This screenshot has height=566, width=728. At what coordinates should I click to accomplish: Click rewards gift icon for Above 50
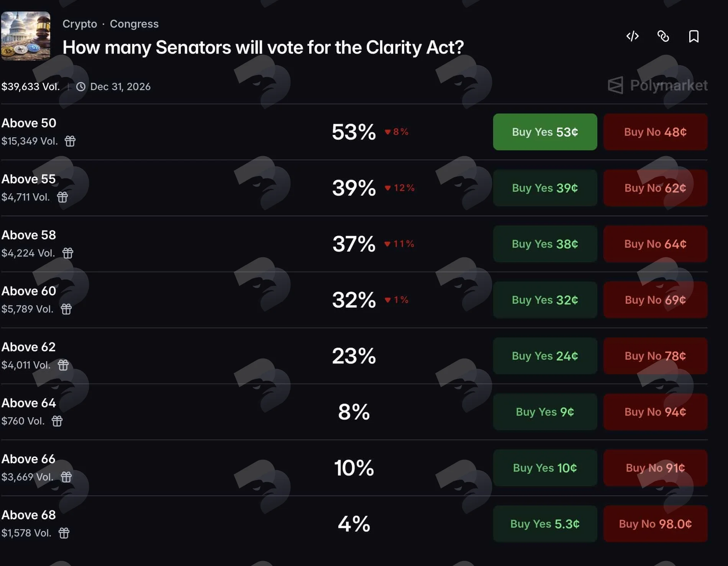click(70, 141)
